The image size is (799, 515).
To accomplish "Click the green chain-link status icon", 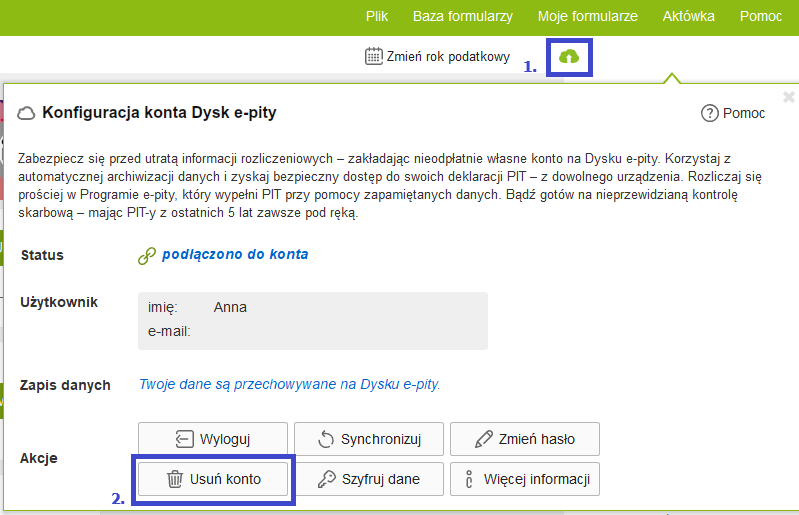I will tap(146, 255).
